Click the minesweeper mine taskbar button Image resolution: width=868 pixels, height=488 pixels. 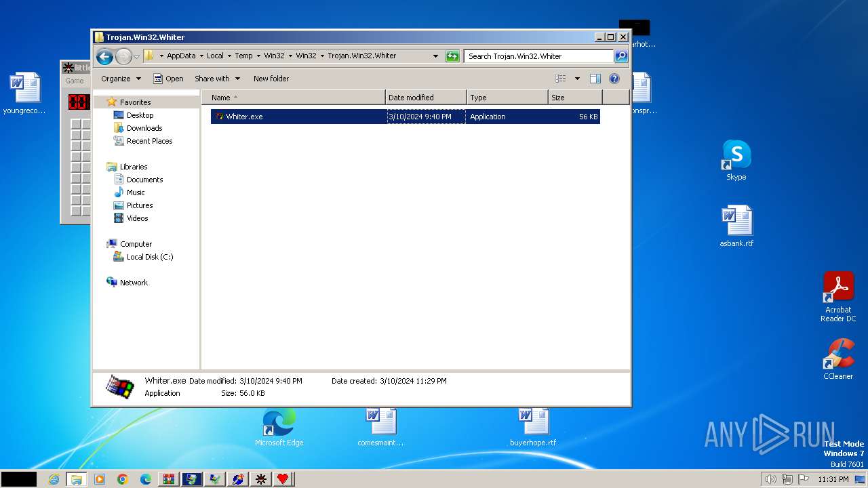260,479
